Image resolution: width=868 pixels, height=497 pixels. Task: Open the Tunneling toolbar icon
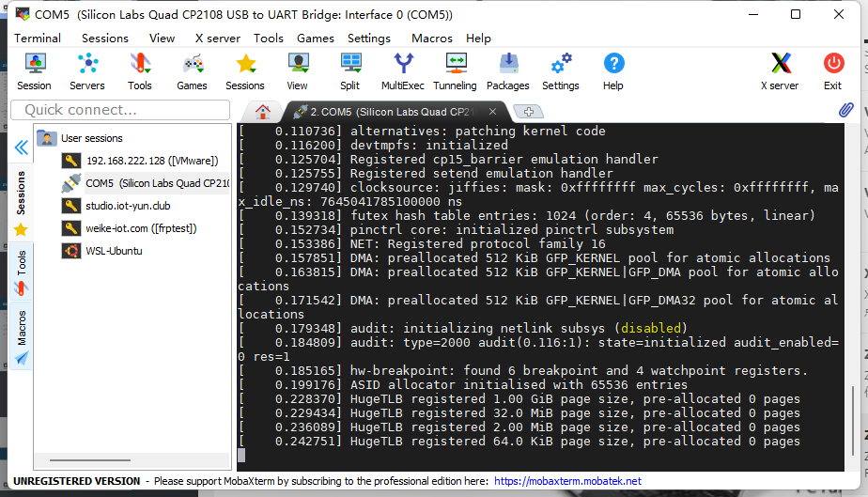(455, 71)
